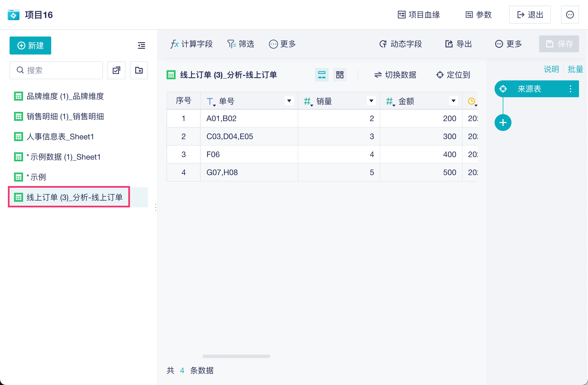Screen dimensions: 588x385
Task: Collapse the left sidebar panel icon
Action: coord(142,46)
